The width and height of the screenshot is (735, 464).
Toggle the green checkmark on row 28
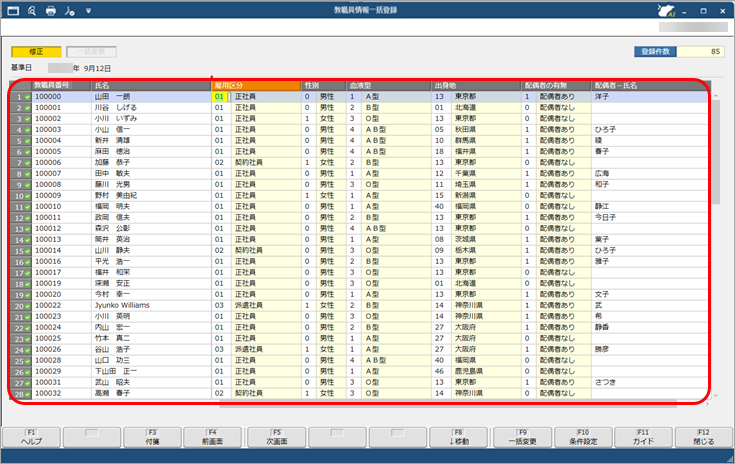(x=26, y=394)
